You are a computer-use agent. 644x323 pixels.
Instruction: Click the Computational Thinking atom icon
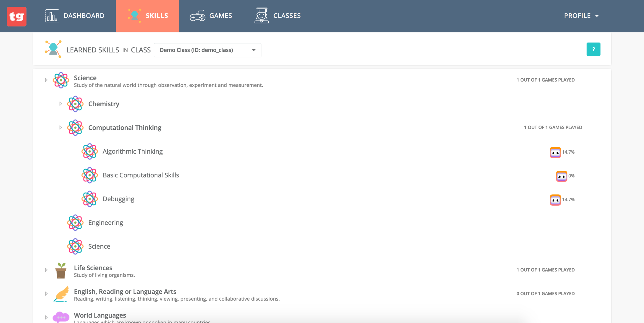point(75,128)
